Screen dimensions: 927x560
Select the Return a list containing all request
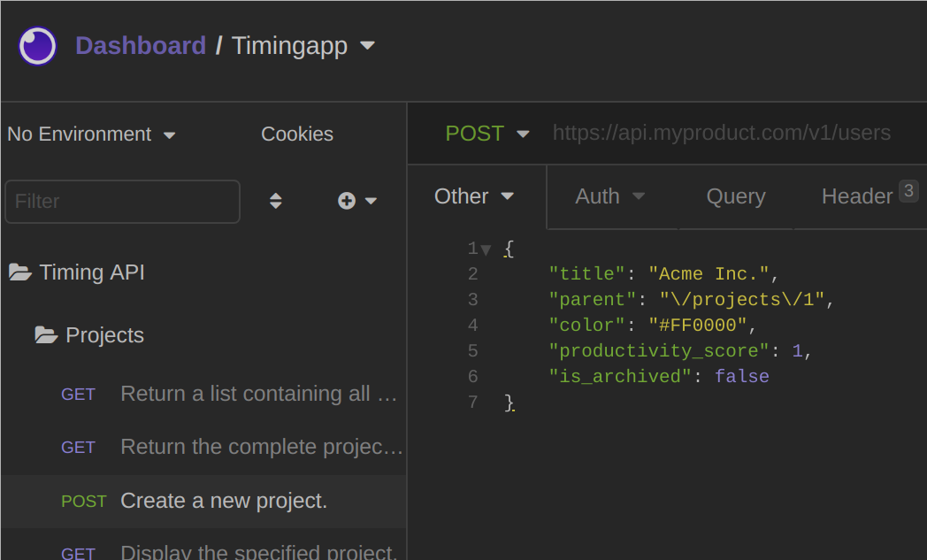258,394
